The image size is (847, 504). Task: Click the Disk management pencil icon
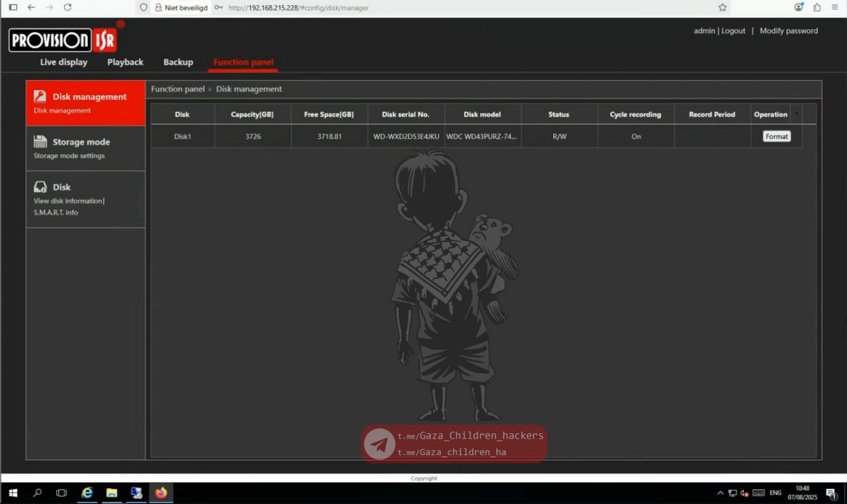point(40,97)
